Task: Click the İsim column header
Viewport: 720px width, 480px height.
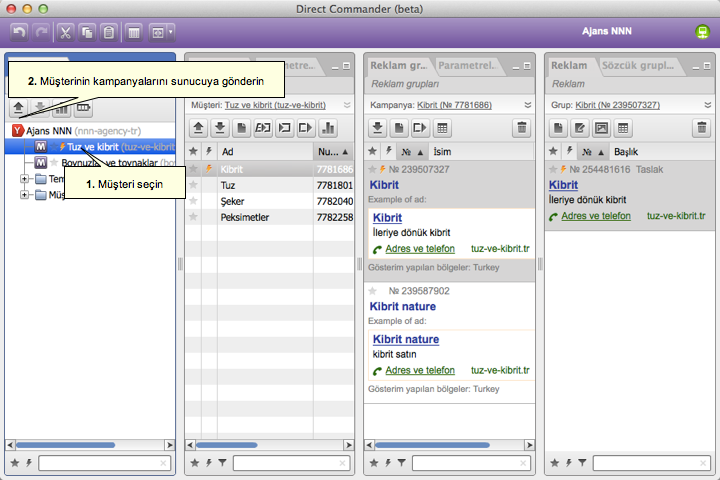Action: click(481, 152)
